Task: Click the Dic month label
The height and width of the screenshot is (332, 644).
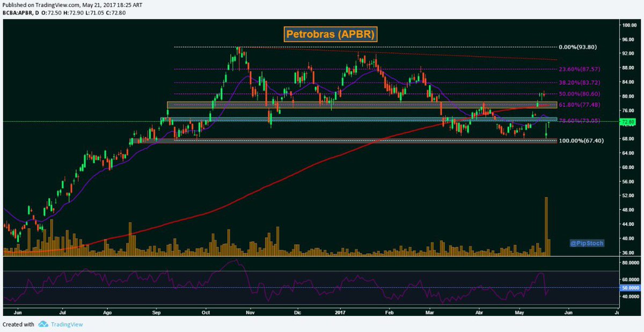Action: [297, 311]
